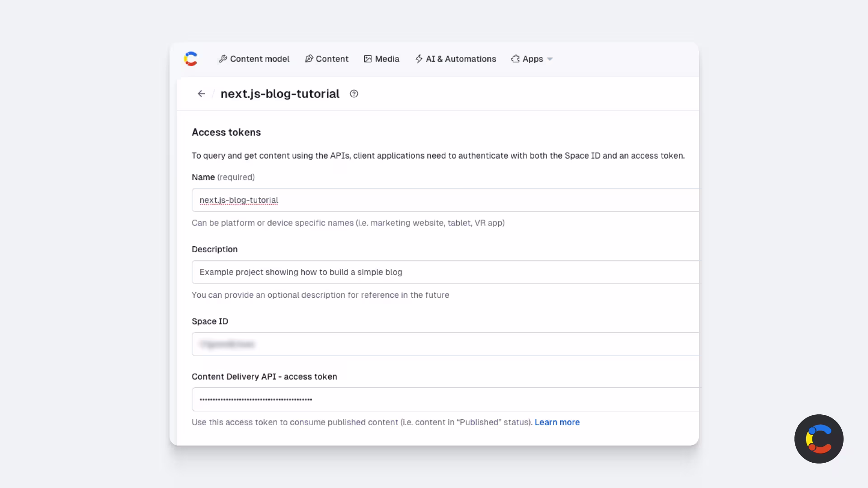Go back using the left arrow icon
This screenshot has height=488, width=868.
[x=201, y=94]
